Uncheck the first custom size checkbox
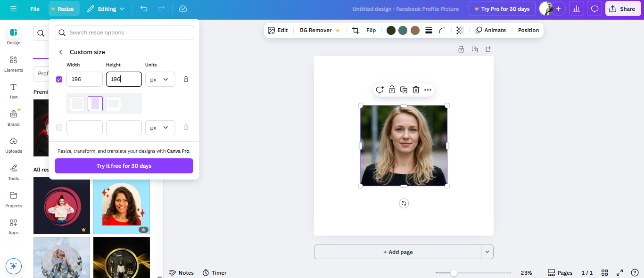The image size is (644, 278). point(59,79)
